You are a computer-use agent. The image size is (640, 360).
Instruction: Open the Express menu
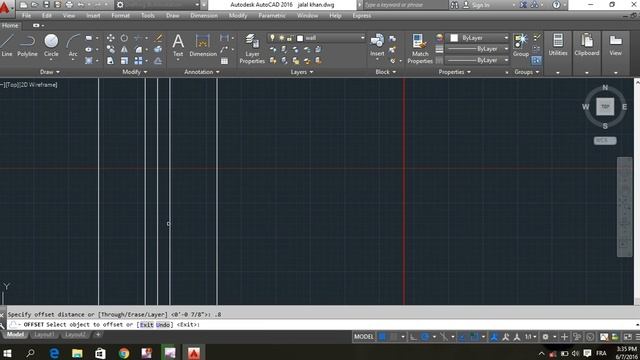362,16
